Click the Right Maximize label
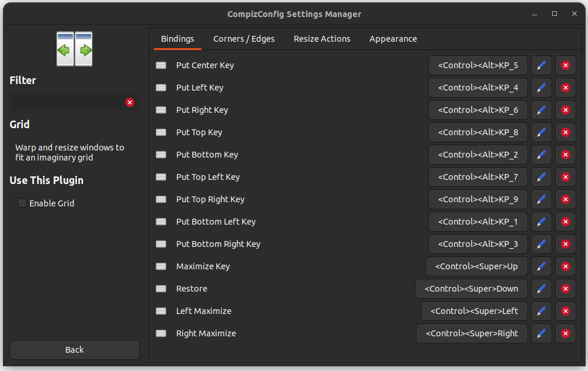The image size is (588, 371). (x=206, y=333)
